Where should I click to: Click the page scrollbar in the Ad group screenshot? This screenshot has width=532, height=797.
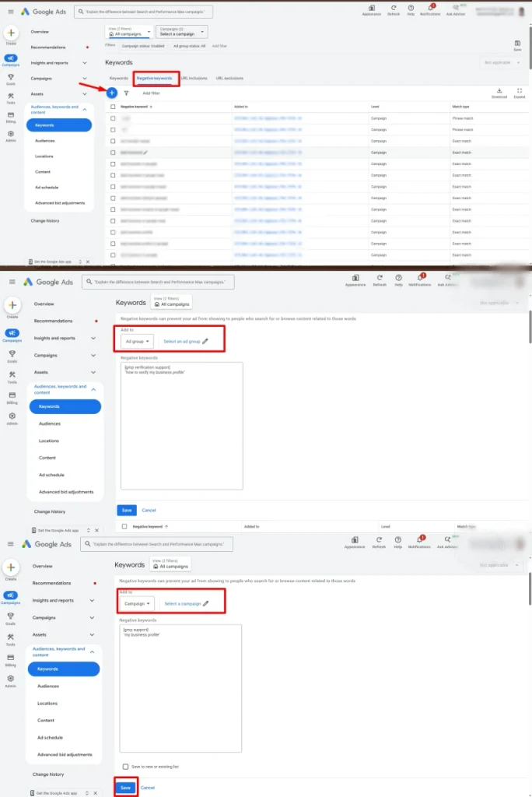[x=530, y=327]
